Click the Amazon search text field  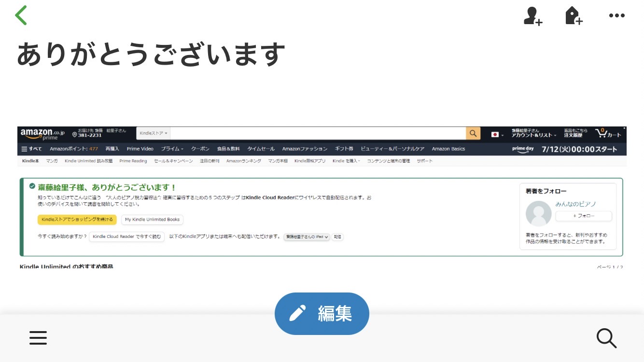(318, 134)
